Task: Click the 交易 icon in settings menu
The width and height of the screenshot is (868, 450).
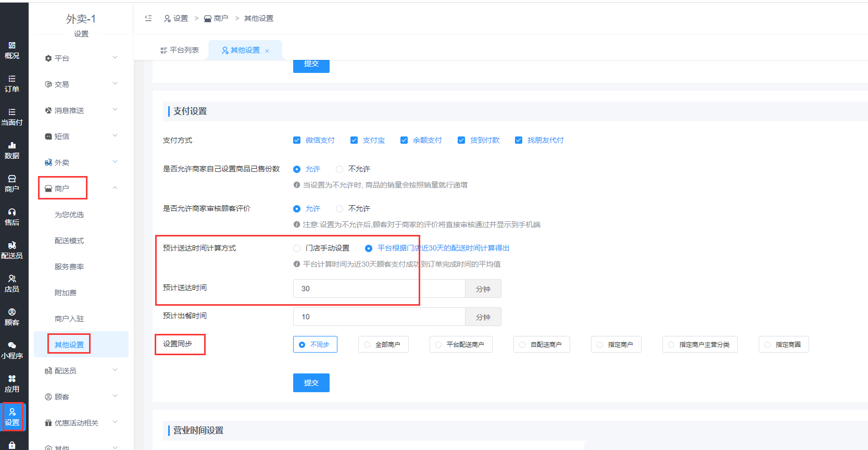Action: point(48,84)
